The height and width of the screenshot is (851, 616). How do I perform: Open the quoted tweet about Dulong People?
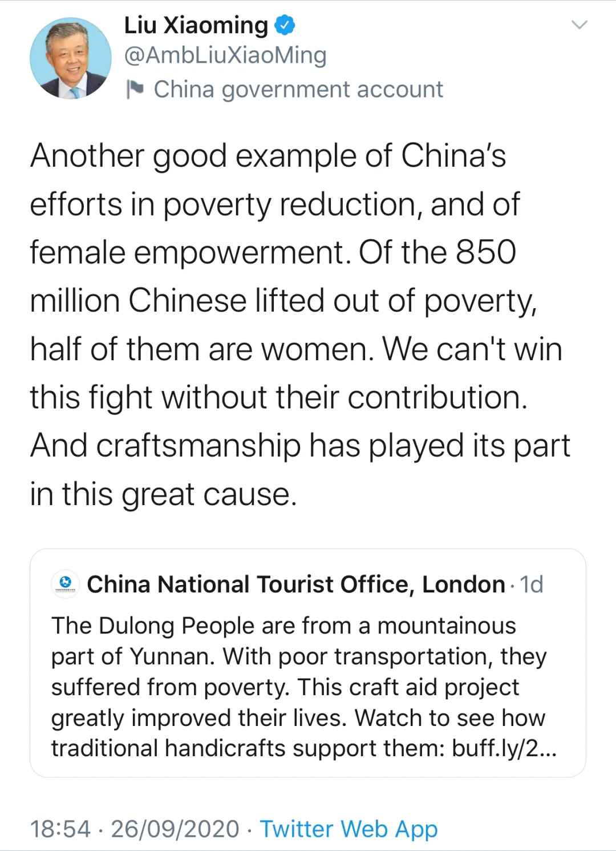click(308, 663)
